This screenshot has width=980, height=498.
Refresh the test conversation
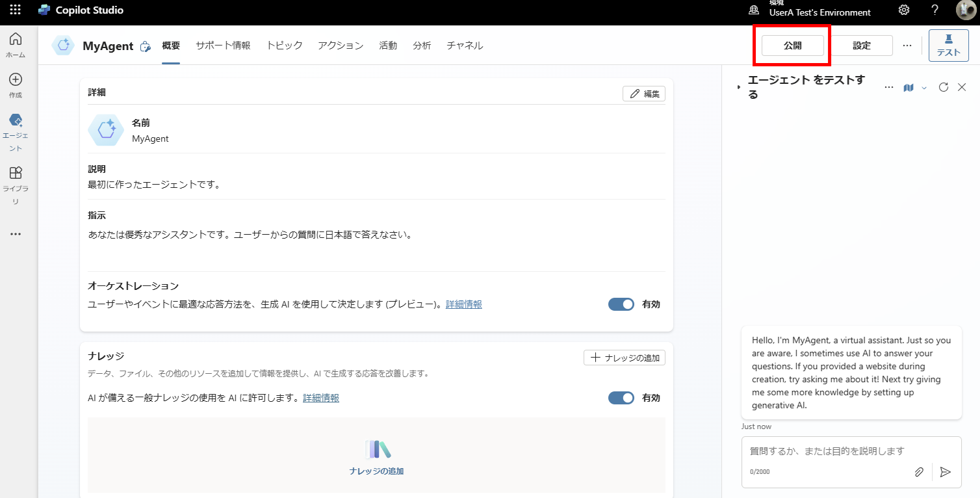(x=943, y=86)
